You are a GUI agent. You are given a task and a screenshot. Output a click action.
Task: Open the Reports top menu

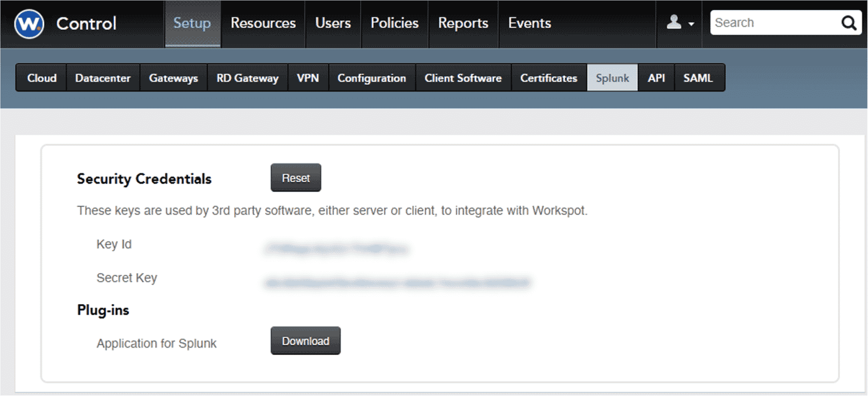[463, 24]
